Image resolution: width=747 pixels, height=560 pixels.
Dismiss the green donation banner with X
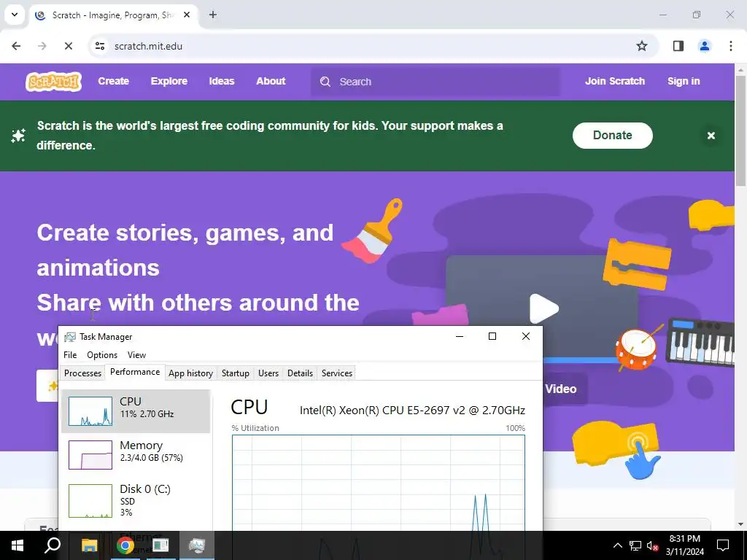click(711, 136)
